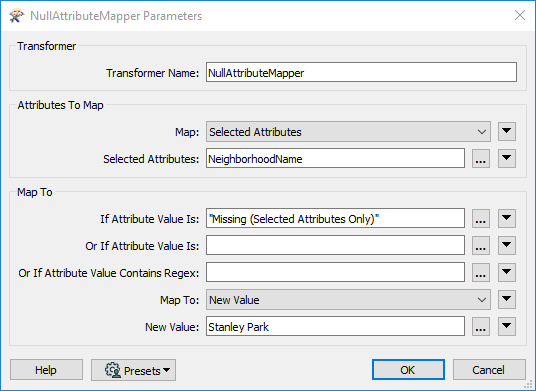This screenshot has width=536, height=391.
Task: Expand the Map To combo box
Action: 348,300
